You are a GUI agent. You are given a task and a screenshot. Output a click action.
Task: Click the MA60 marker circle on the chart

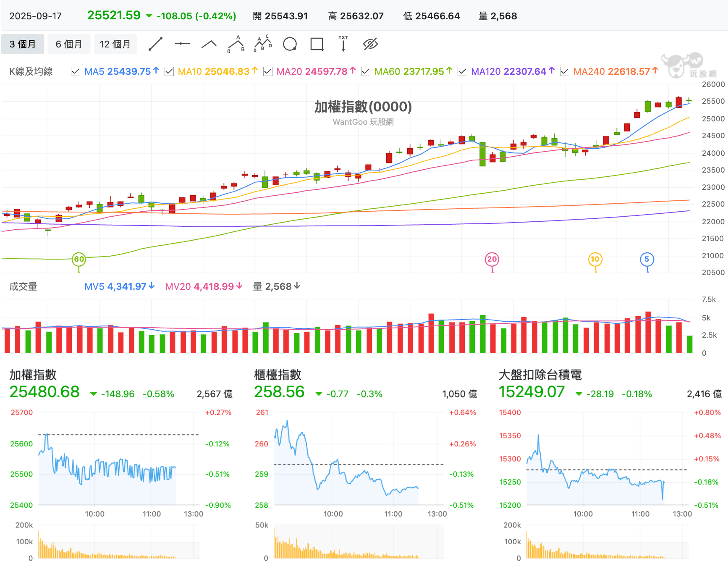(x=79, y=259)
